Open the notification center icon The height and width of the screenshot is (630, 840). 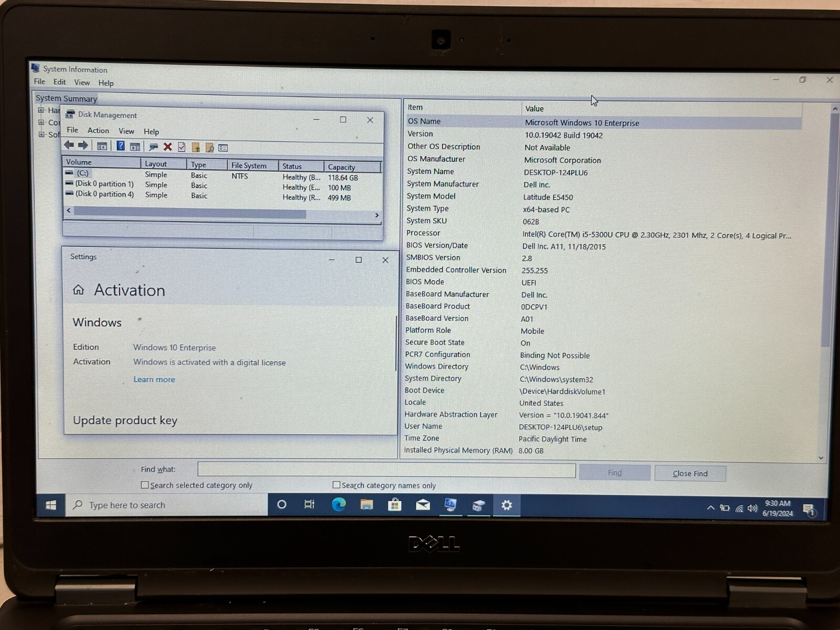click(809, 509)
